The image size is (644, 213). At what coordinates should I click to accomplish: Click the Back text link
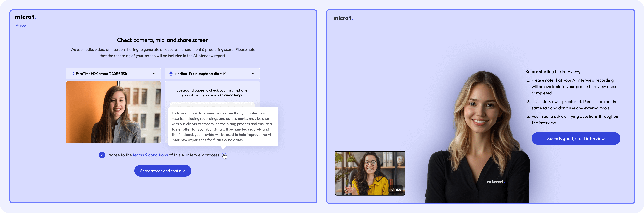24,26
